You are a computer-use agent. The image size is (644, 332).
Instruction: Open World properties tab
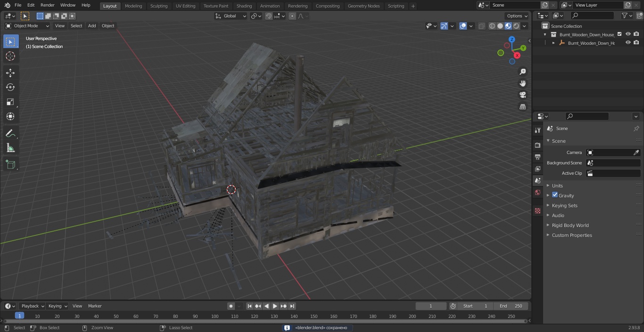pos(537,192)
